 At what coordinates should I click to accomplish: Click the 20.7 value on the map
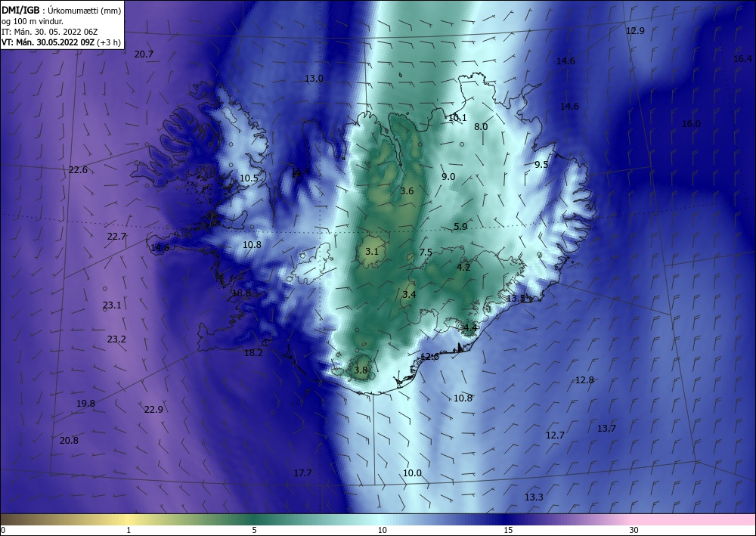coord(144,54)
